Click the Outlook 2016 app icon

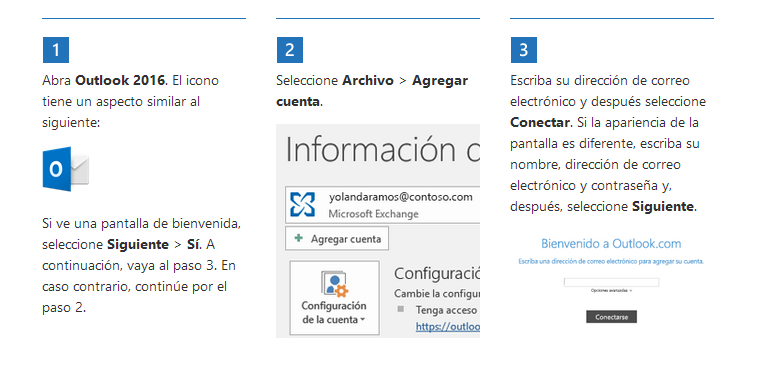pyautogui.click(x=66, y=169)
